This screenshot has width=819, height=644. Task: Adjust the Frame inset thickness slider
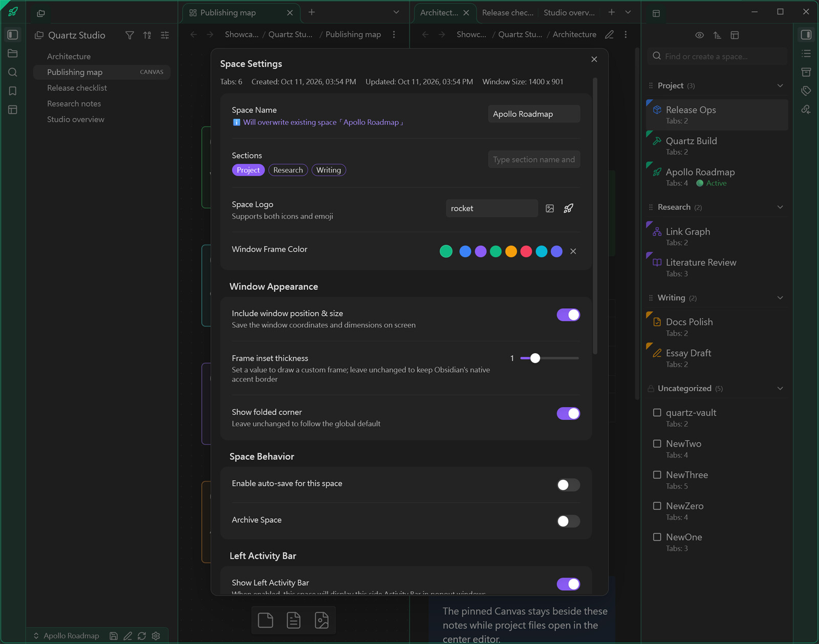[549, 358]
